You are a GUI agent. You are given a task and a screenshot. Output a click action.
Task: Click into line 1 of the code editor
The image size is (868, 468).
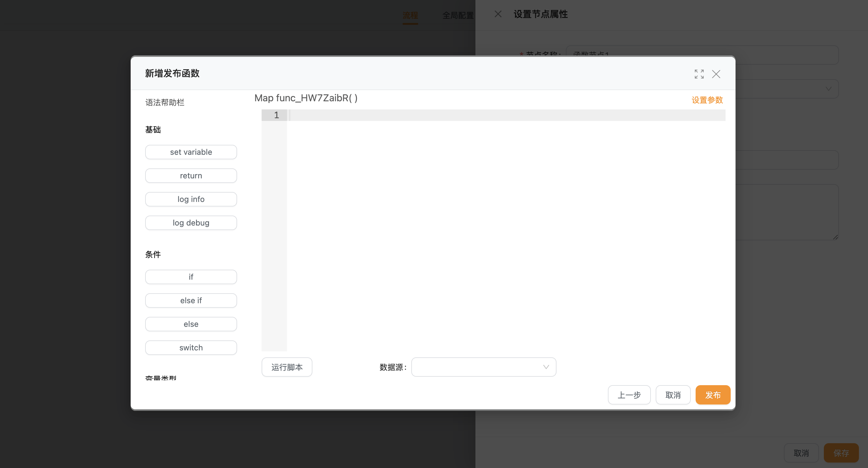pos(506,115)
